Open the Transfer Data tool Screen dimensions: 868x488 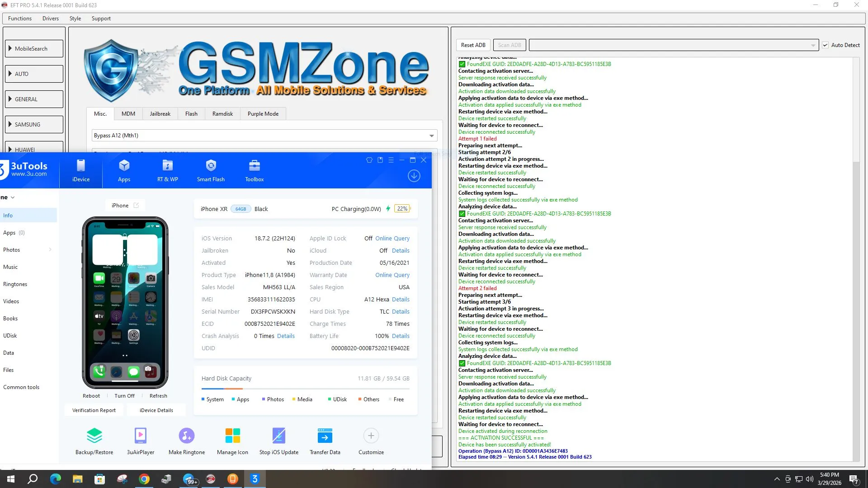325,436
